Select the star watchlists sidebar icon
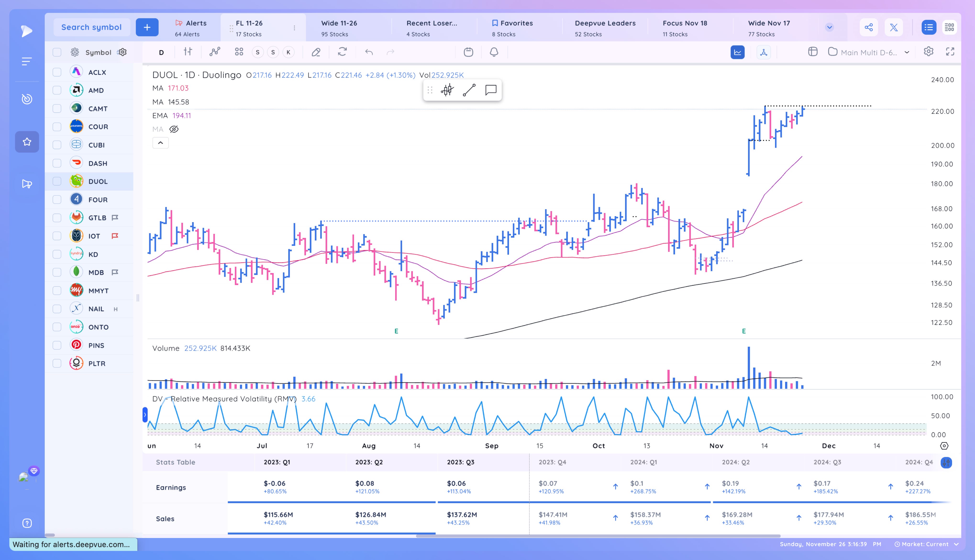Screen dimensions: 975x560 click(x=27, y=142)
